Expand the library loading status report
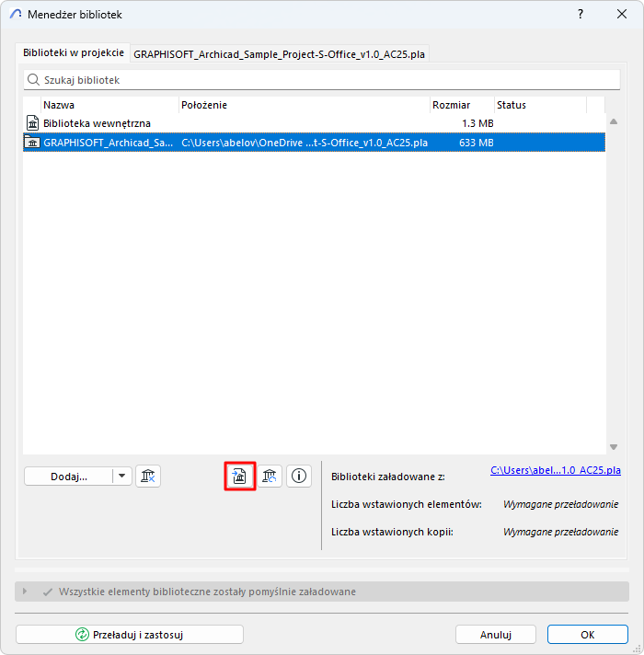 coord(25,592)
